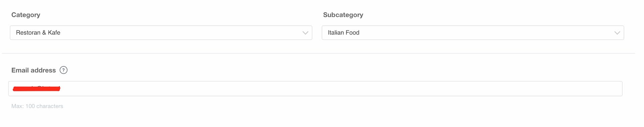Click the 'Email address' field label

34,70
